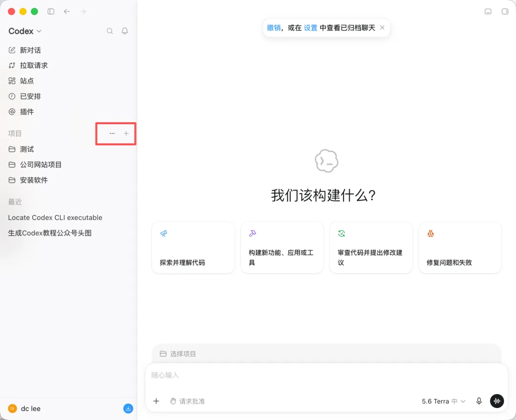Open notifications bell icon
The height and width of the screenshot is (420, 516).
click(x=125, y=31)
